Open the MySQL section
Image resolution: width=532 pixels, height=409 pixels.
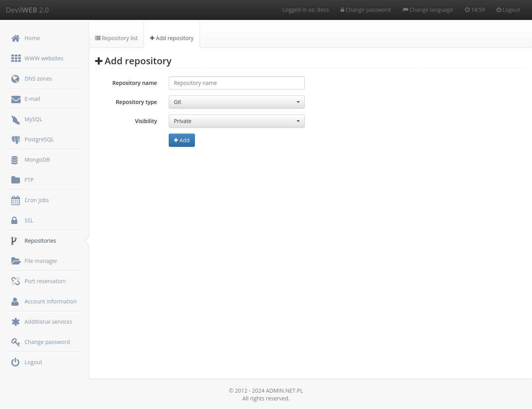pos(33,119)
